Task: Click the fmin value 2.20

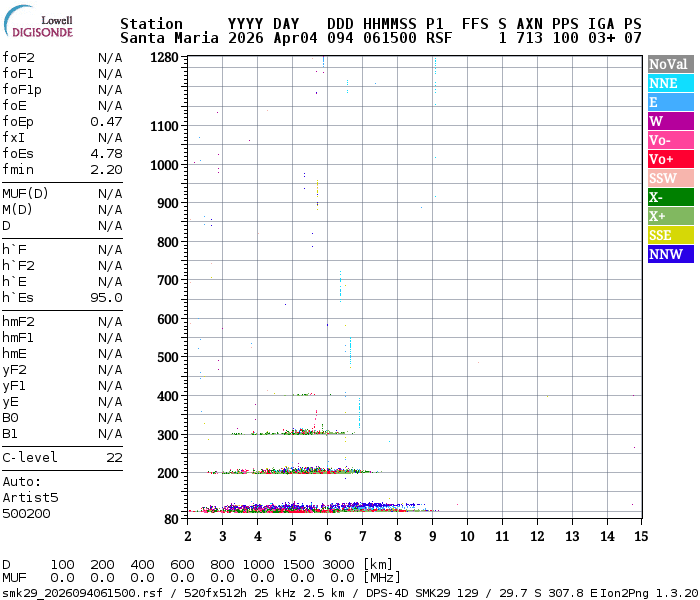Action: pyautogui.click(x=106, y=169)
